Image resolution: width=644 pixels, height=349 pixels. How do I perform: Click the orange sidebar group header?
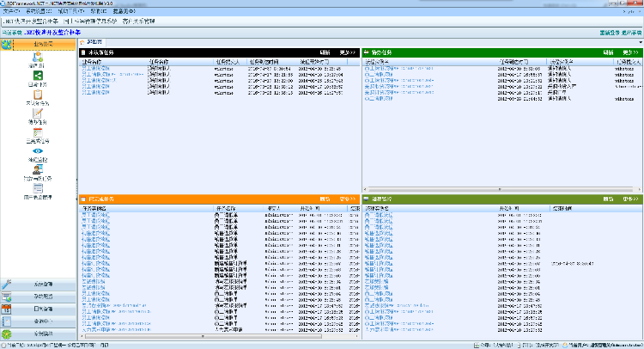38,45
